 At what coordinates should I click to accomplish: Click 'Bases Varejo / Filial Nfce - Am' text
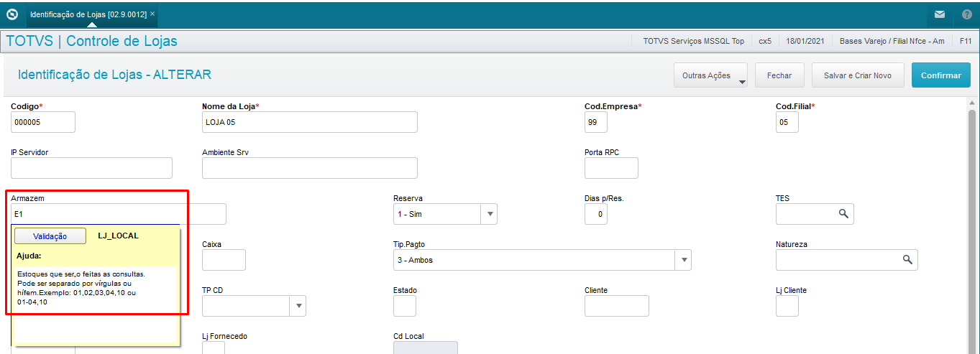[x=892, y=41]
